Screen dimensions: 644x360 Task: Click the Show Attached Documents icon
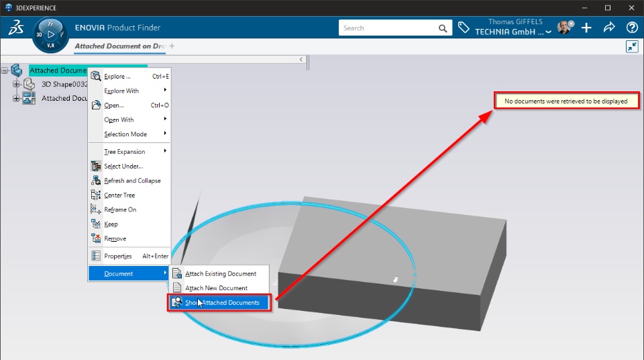point(177,302)
